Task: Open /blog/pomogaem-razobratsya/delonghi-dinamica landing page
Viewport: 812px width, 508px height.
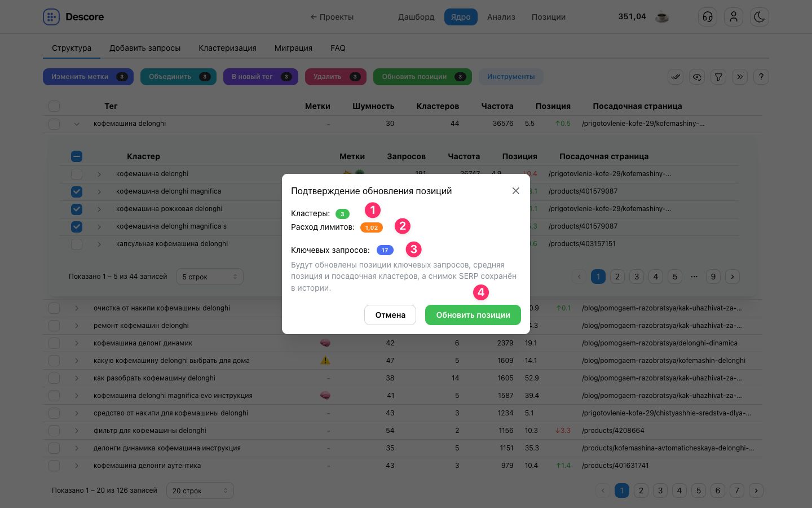Action: (x=660, y=343)
